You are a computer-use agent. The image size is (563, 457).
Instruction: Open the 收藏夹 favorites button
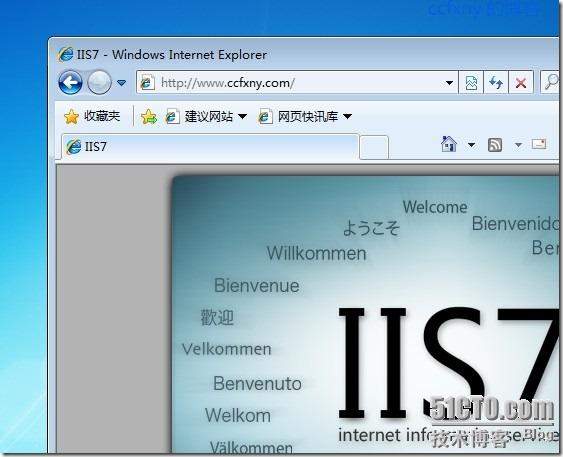[92, 116]
